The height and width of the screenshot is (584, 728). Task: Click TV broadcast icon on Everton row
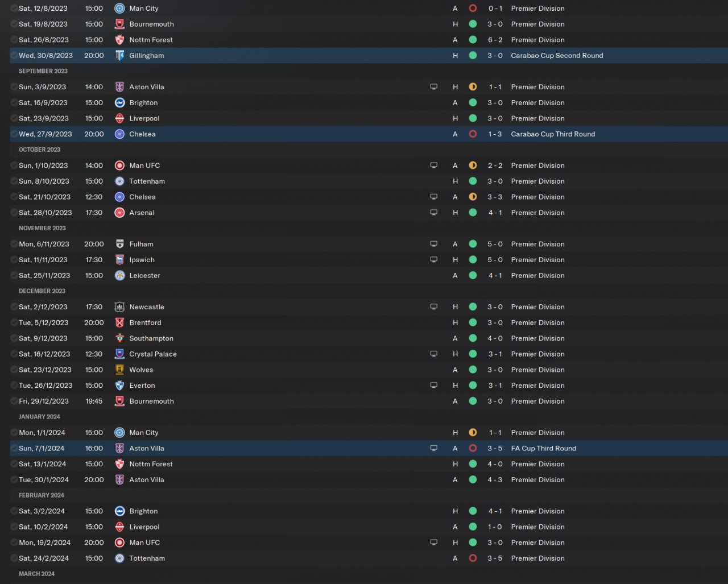433,386
